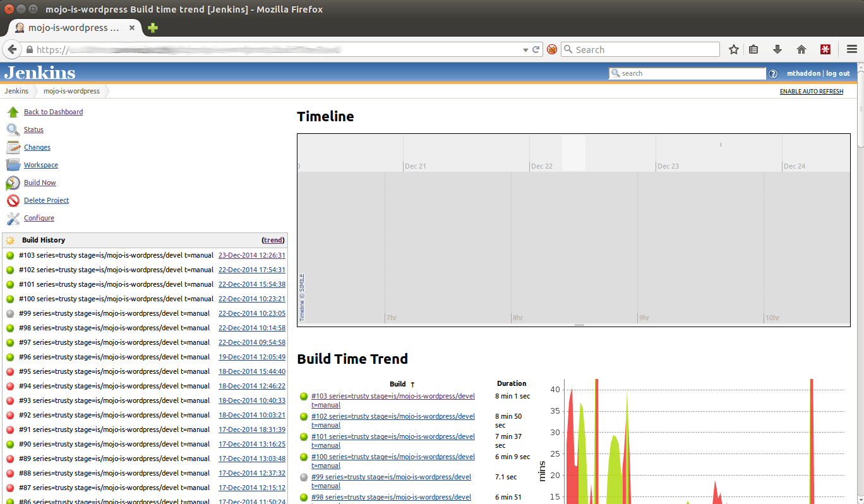
Task: Open a new tab with the plus icon
Action: [152, 28]
